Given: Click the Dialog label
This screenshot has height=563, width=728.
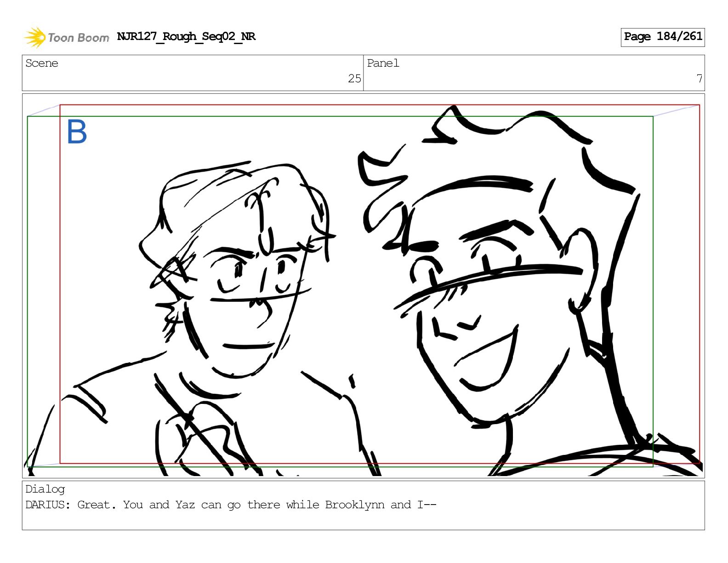Looking at the screenshot, I should pyautogui.click(x=45, y=489).
